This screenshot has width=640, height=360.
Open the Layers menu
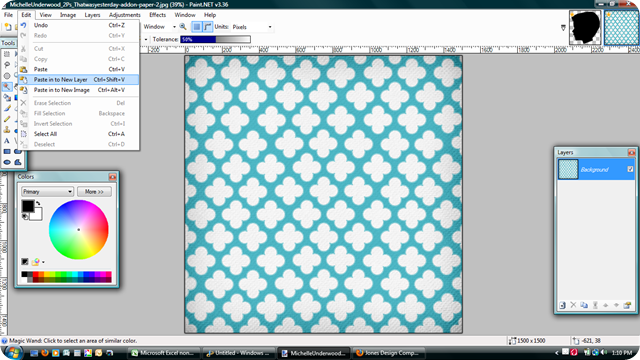point(92,15)
